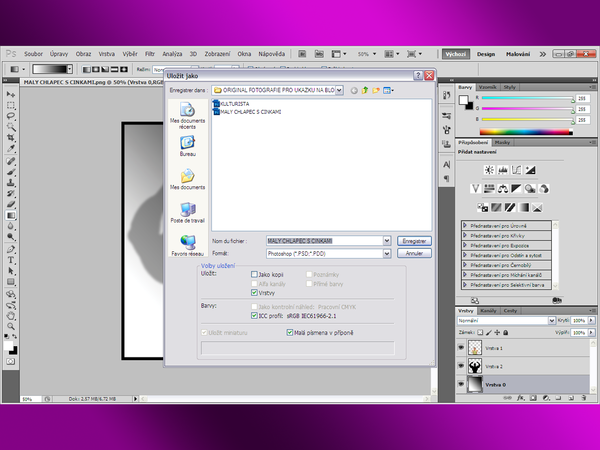Click the Annuler button

(x=414, y=254)
